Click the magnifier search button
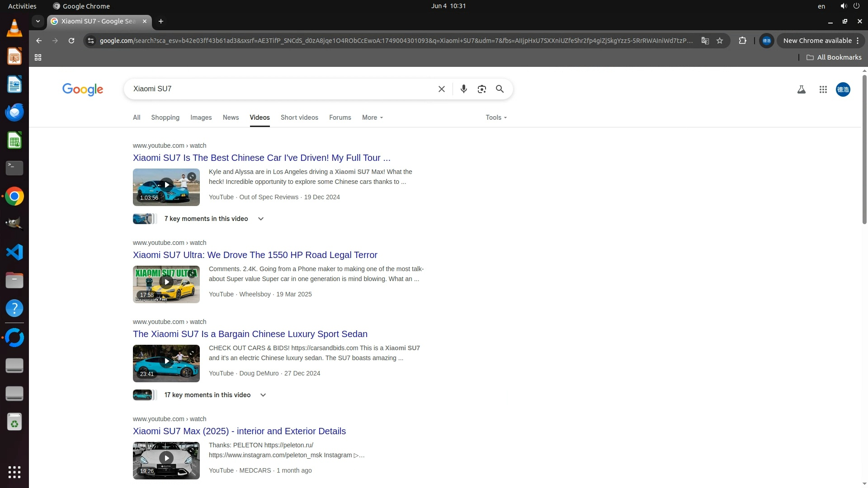The height and width of the screenshot is (488, 868). [x=500, y=89]
